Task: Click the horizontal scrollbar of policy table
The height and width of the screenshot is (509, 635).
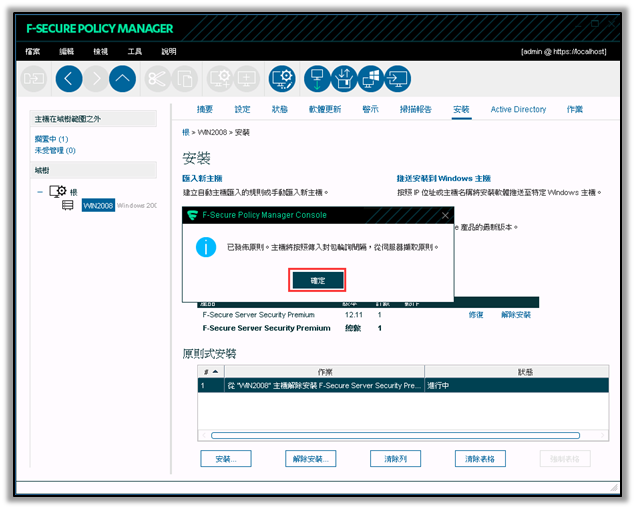Action: (396, 435)
